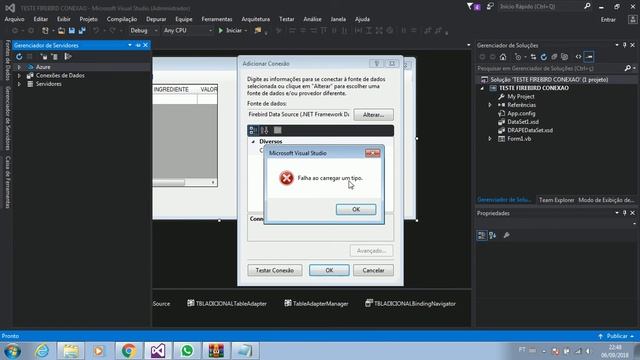The height and width of the screenshot is (360, 640).
Task: Open Chrome from the taskbar
Action: click(x=129, y=351)
